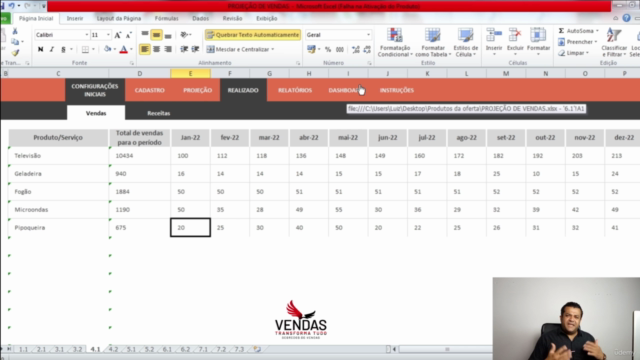This screenshot has height=360, width=640.
Task: Toggle middle vertical alignment
Action: click(156, 35)
